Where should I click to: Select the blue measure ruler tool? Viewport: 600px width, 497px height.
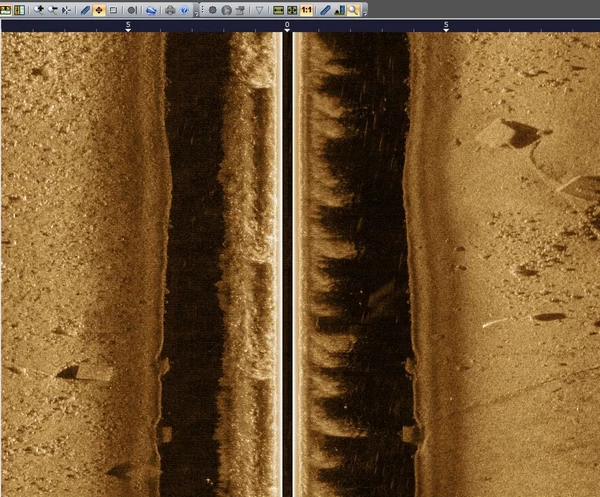point(85,10)
